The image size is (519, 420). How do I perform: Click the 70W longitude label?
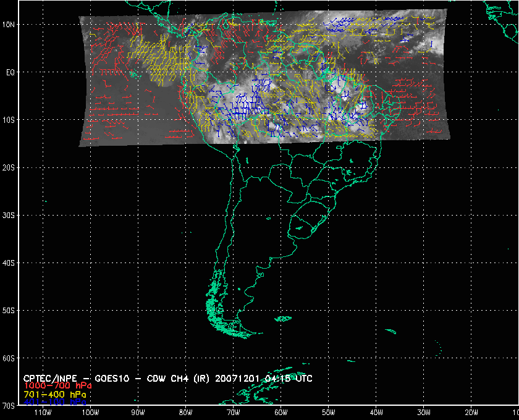point(234,413)
